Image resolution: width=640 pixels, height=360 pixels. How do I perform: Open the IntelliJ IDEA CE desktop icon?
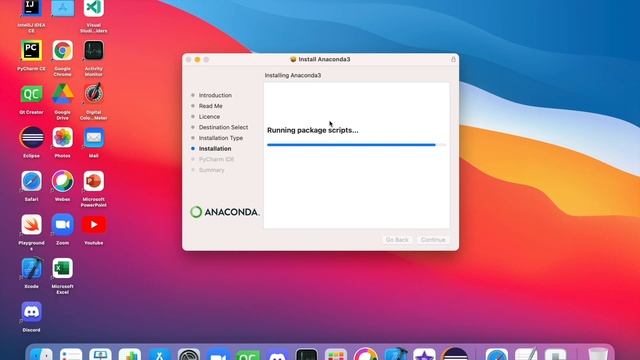pos(31,8)
